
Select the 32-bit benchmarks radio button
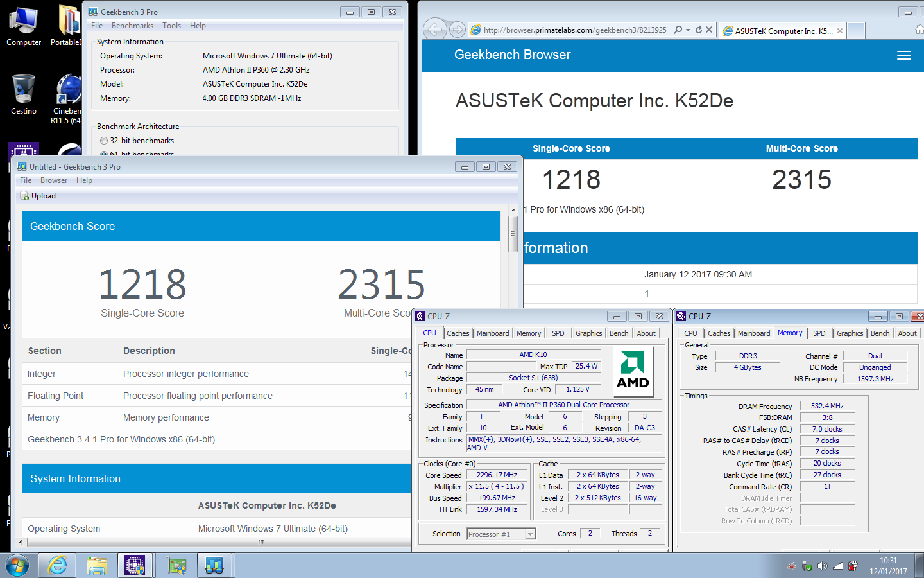click(x=104, y=141)
